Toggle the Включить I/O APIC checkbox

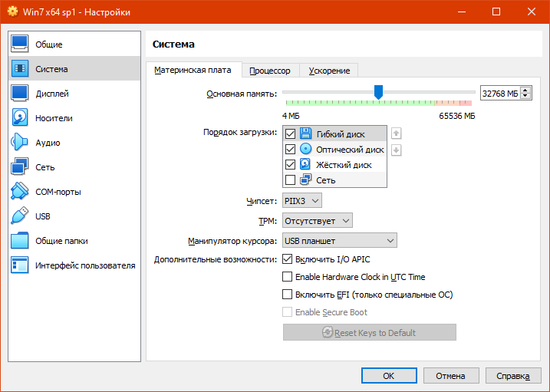pos(288,259)
